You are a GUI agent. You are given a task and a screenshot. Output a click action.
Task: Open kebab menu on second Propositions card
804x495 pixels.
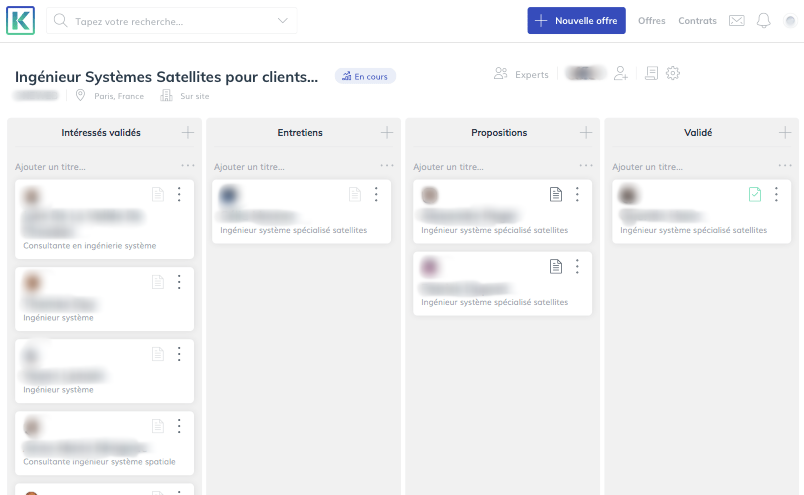[577, 266]
